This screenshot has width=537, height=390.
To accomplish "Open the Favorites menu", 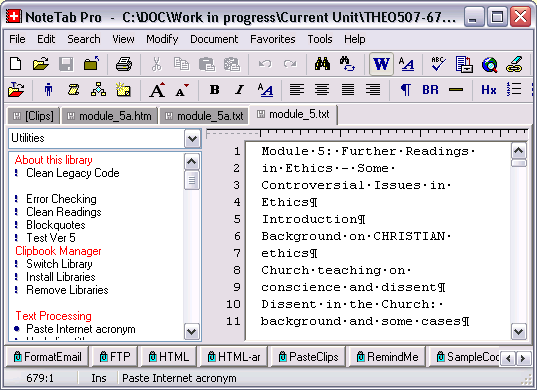I will (x=273, y=39).
